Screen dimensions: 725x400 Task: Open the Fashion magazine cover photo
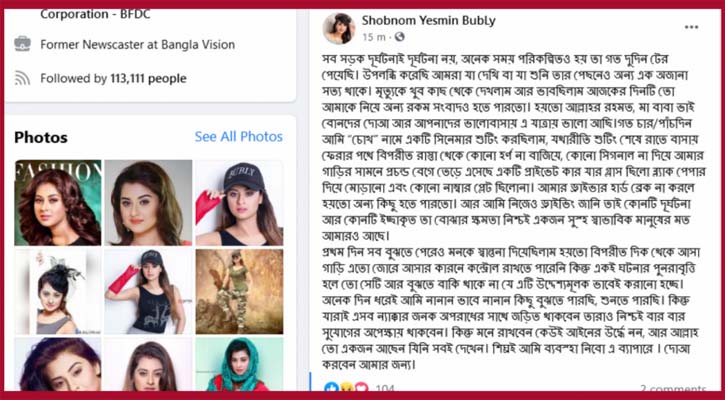(58, 203)
